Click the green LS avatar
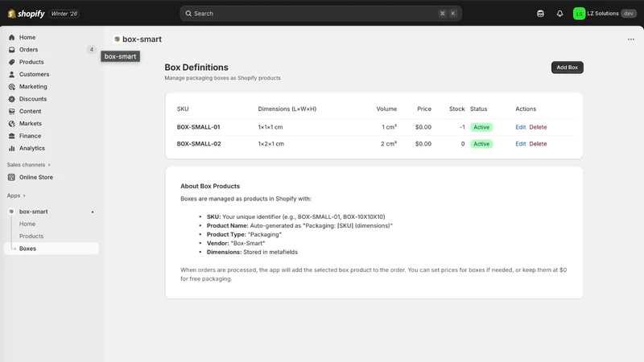 click(x=579, y=14)
